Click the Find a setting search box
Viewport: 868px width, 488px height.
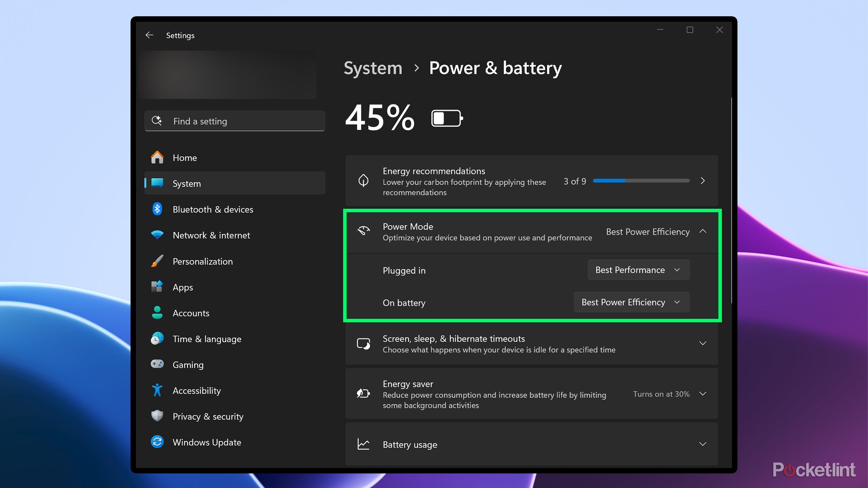[234, 121]
